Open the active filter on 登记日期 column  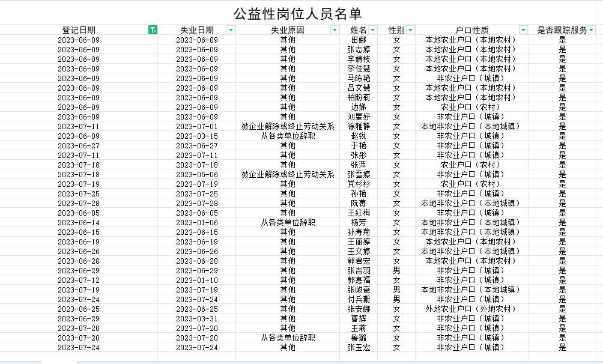[153, 30]
